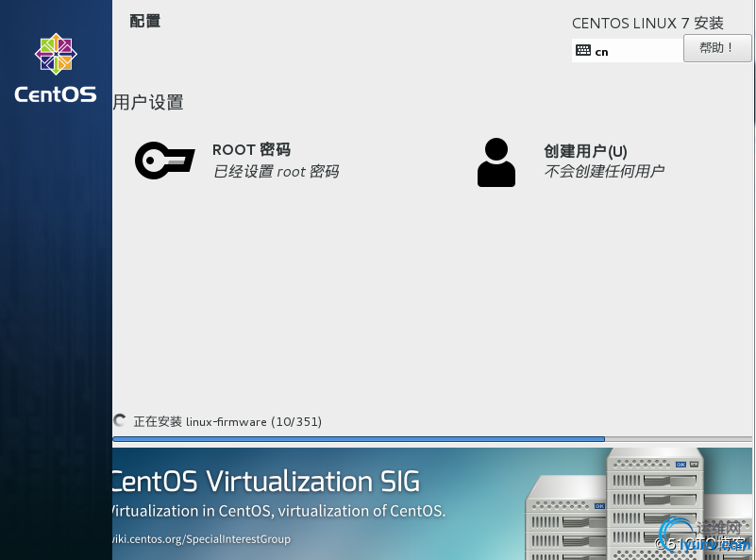This screenshot has height=560, width=756.
Task: Click the 用户设置 section heading
Action: point(148,102)
